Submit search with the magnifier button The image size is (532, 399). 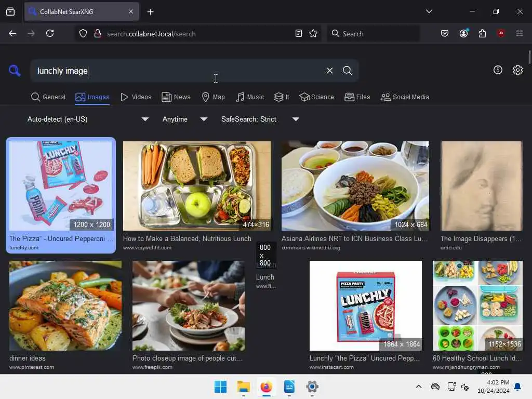(x=347, y=71)
